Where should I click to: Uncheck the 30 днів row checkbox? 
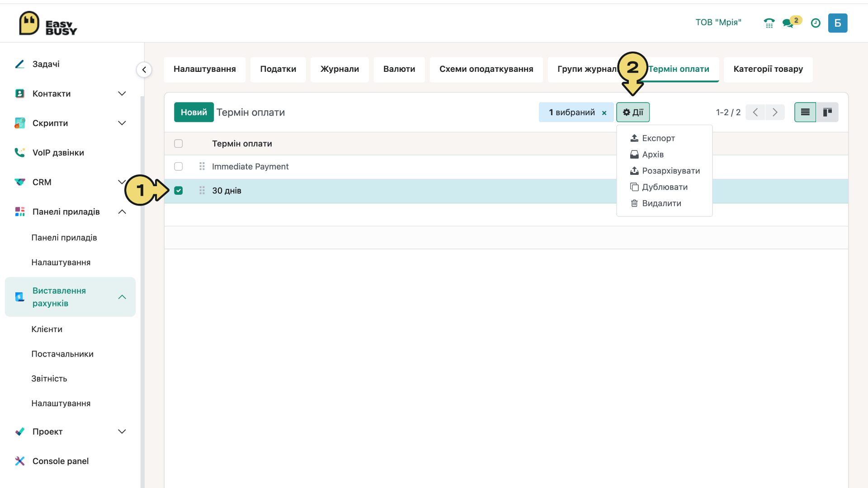tap(179, 191)
